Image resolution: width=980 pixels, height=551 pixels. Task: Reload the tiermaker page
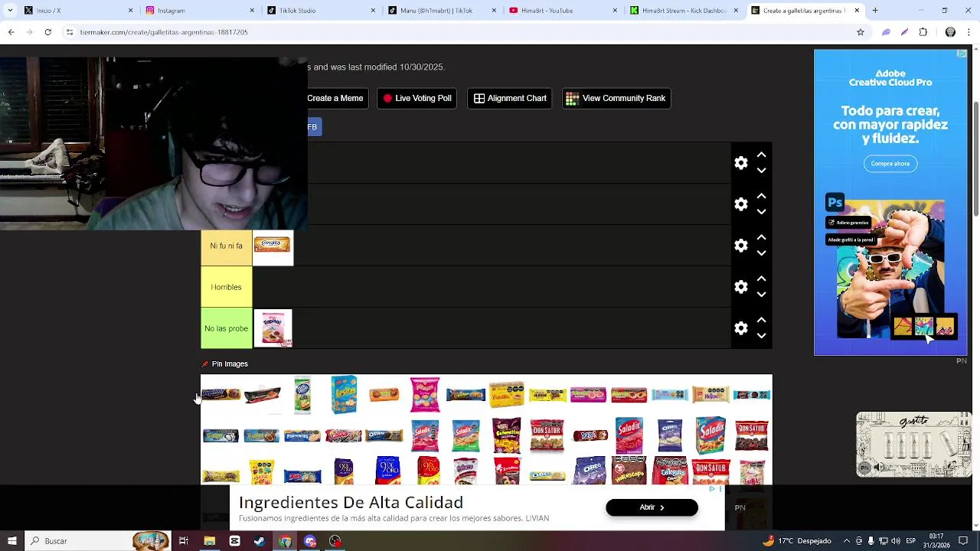click(47, 32)
